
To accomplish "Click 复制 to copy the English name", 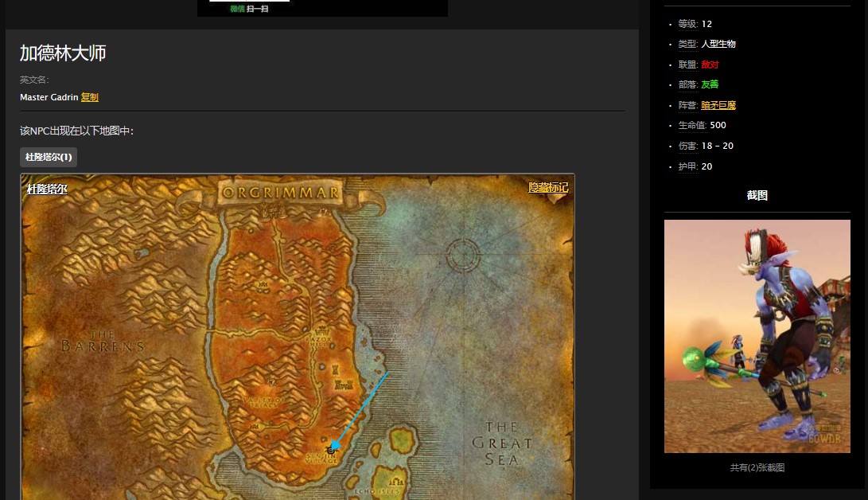I will [x=90, y=97].
